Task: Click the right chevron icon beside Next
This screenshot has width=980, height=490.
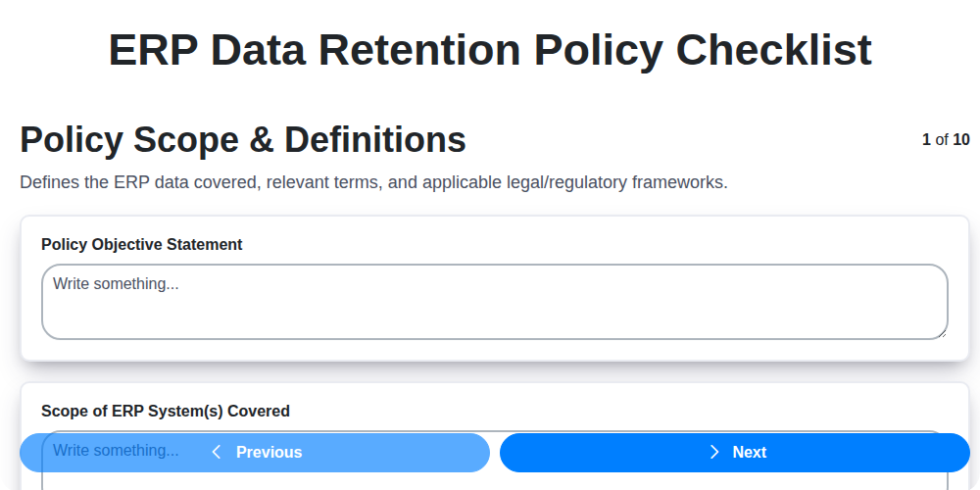Action: (714, 452)
